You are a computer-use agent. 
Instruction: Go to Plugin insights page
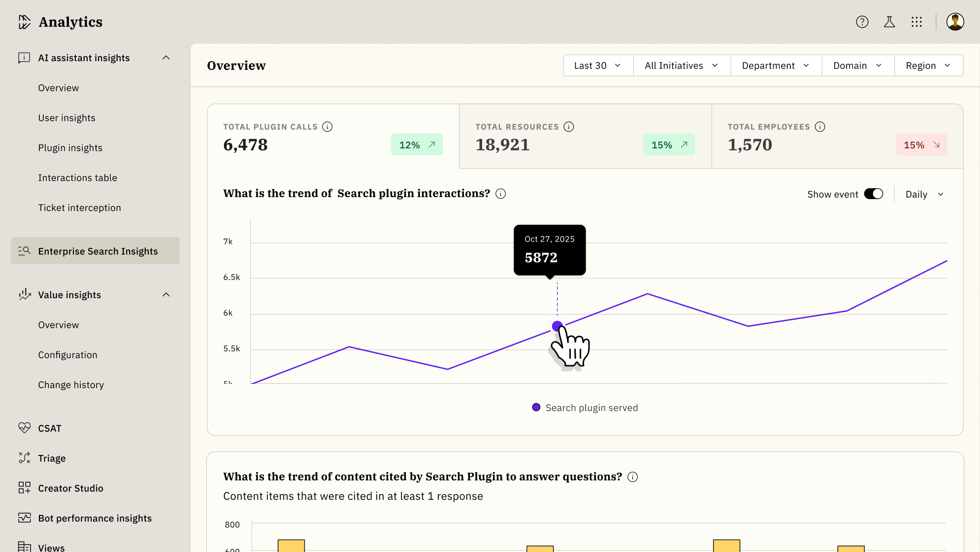70,148
